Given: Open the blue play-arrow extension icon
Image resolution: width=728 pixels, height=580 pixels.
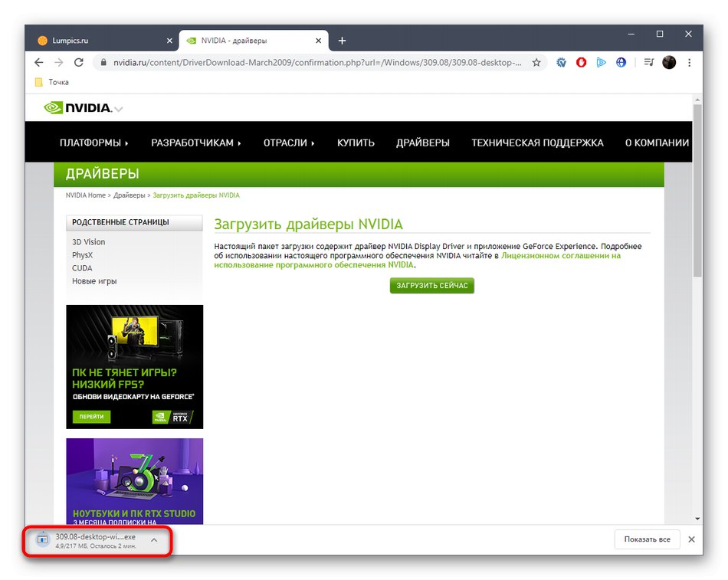Looking at the screenshot, I should [602, 62].
